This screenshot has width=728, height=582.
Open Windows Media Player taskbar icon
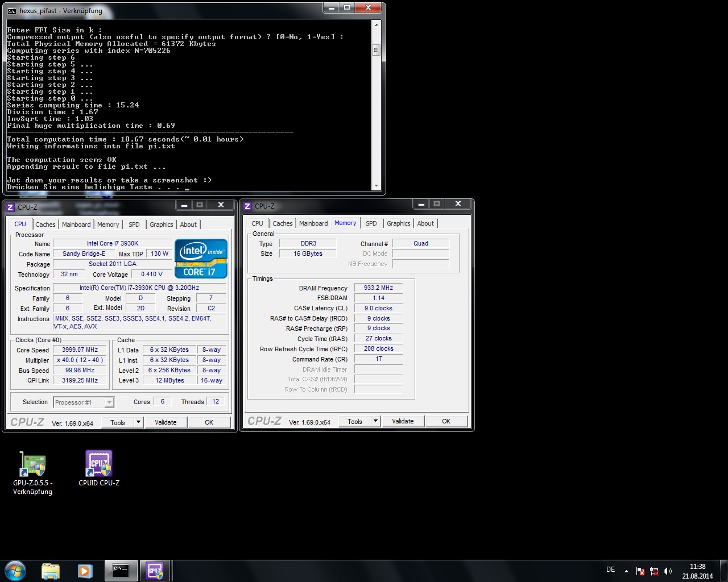pos(85,571)
